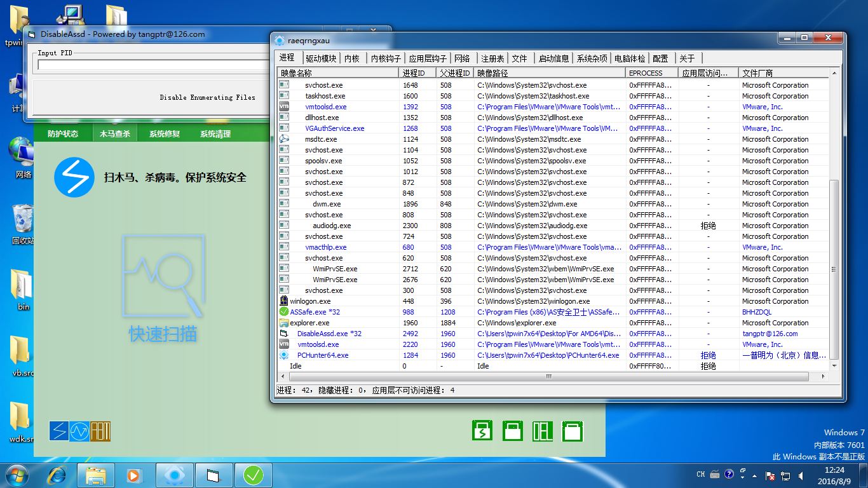
Task: Select the dwm.exe process row
Action: pos(554,204)
